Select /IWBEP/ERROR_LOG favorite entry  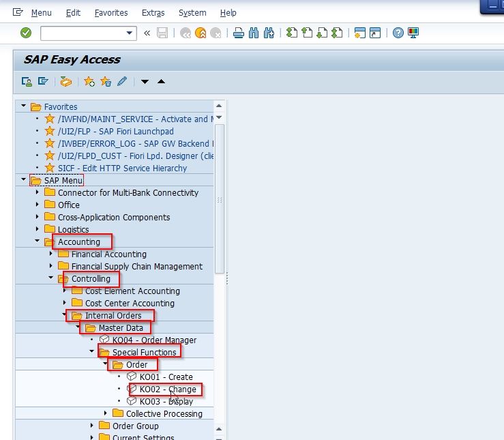point(135,144)
